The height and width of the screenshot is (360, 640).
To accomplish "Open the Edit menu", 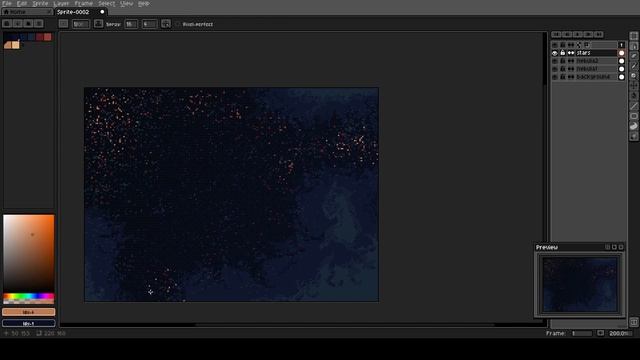I will click(22, 4).
